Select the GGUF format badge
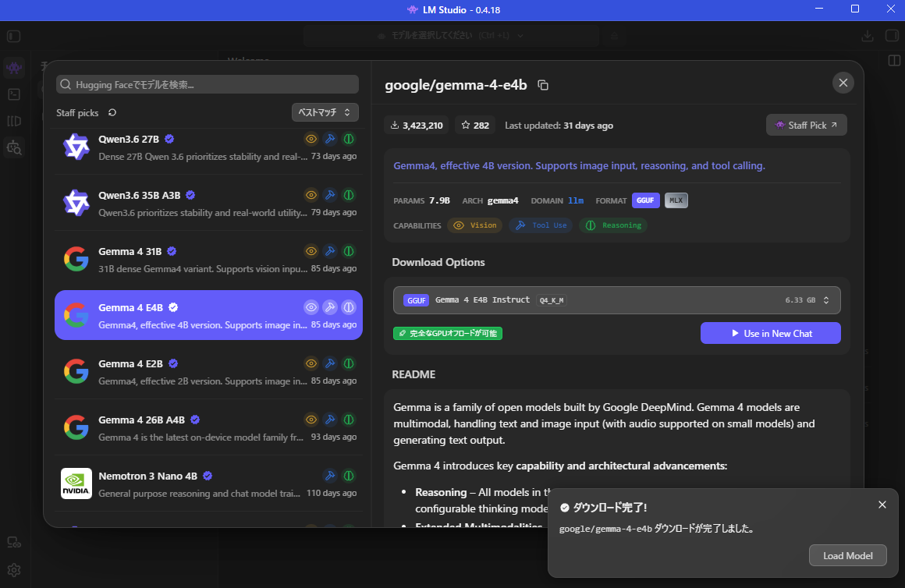 645,200
